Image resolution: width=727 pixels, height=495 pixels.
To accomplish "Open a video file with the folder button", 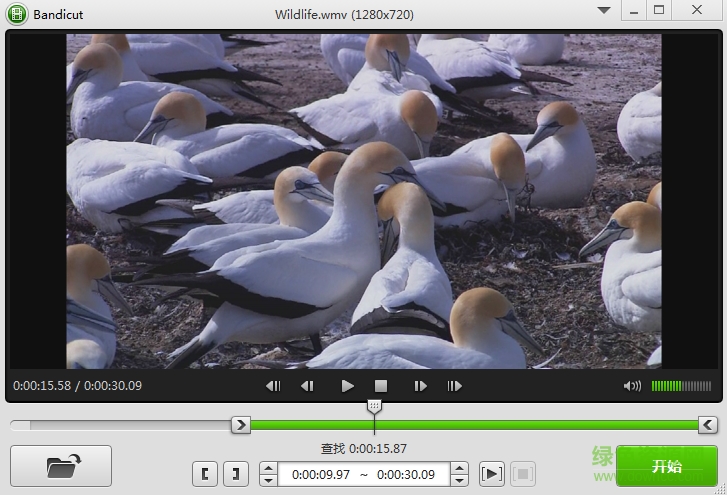I will pyautogui.click(x=61, y=466).
